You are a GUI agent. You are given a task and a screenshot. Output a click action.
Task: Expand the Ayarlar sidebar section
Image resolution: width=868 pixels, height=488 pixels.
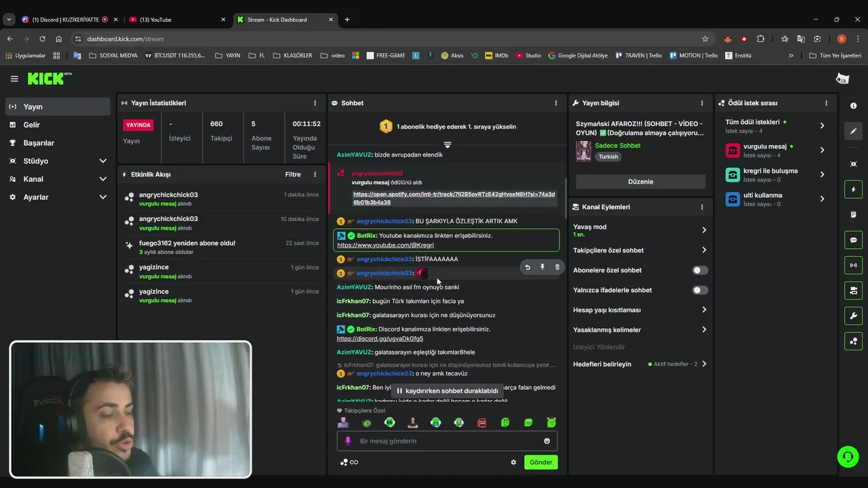coord(103,197)
